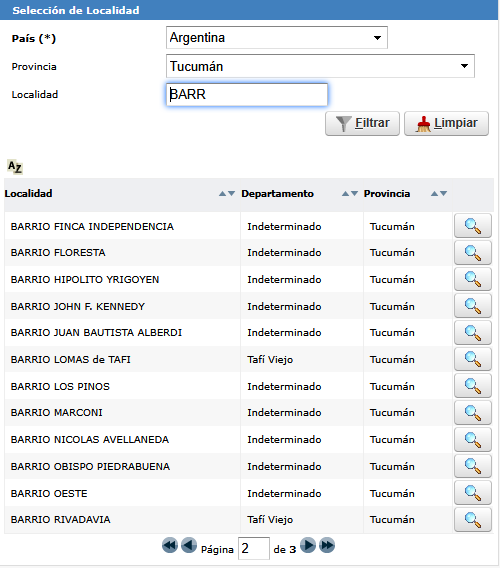Viewport: 500px width, 568px height.
Task: Open the Provincia dropdown showing Tucumán
Action: tap(320, 66)
